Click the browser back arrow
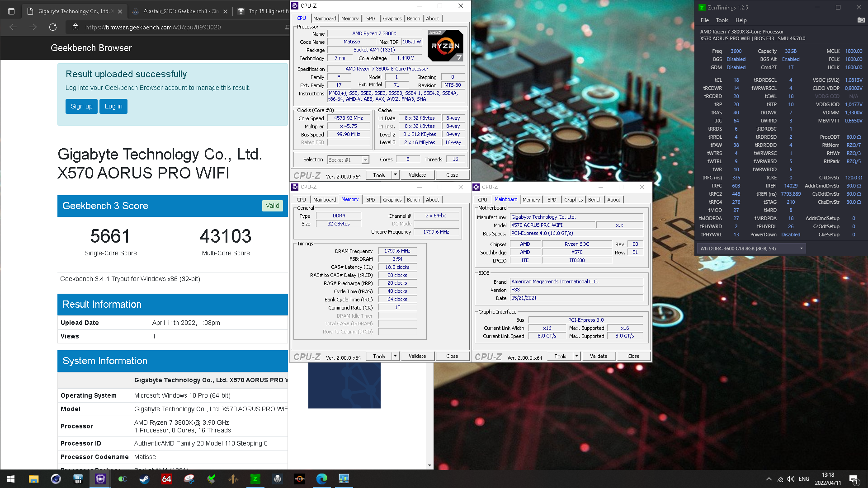 13,27
